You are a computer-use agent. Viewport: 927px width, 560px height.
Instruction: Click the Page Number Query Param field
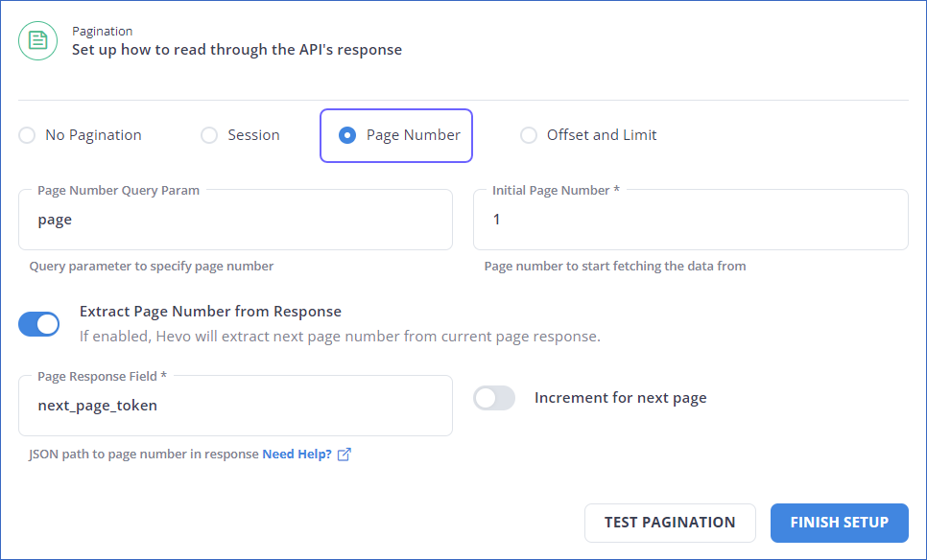235,220
